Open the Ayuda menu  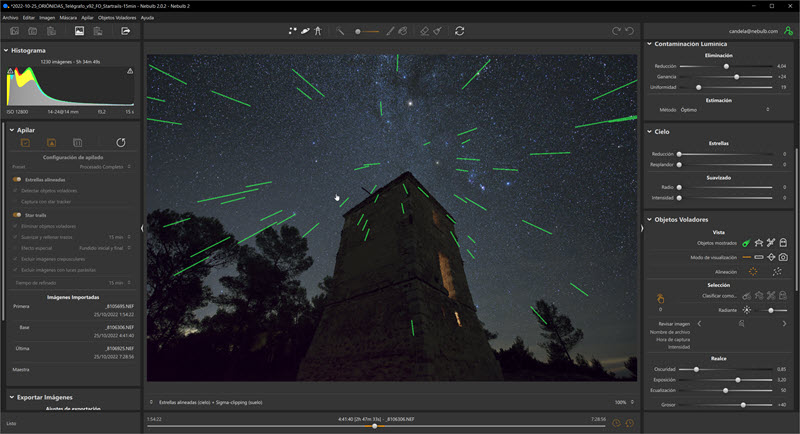coord(147,18)
